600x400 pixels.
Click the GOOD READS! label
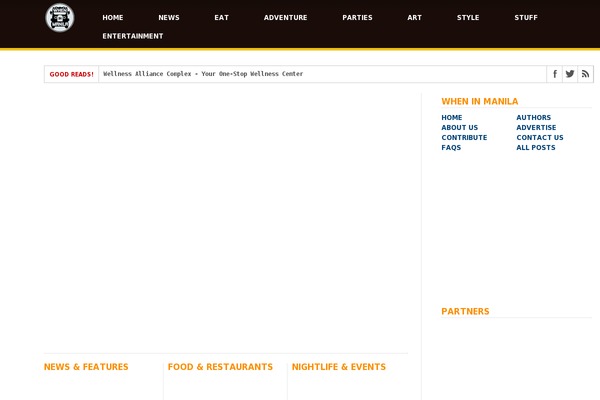click(72, 74)
